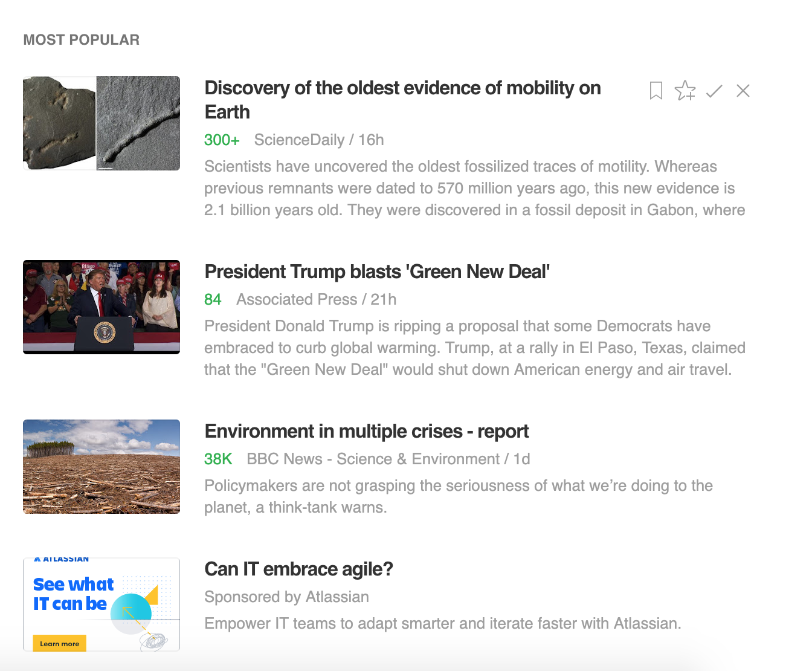Click the bookmark (read later) icon
Screen dimensions: 812x671
click(x=656, y=91)
